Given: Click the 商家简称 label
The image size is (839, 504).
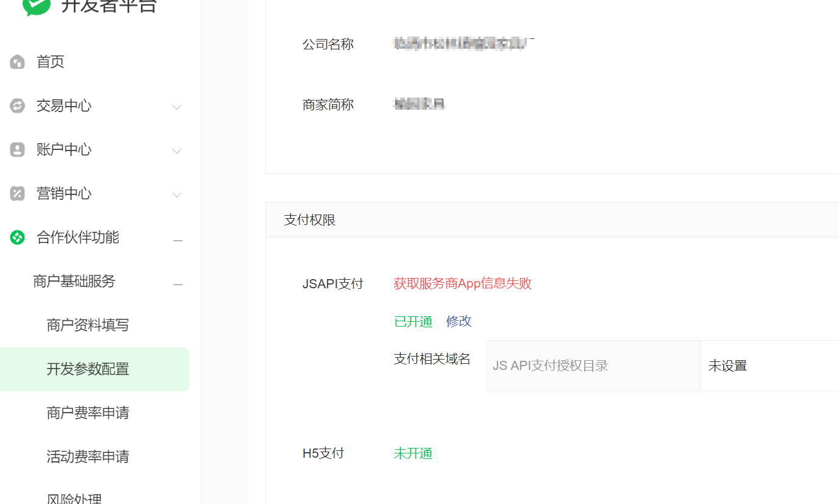Looking at the screenshot, I should (328, 105).
